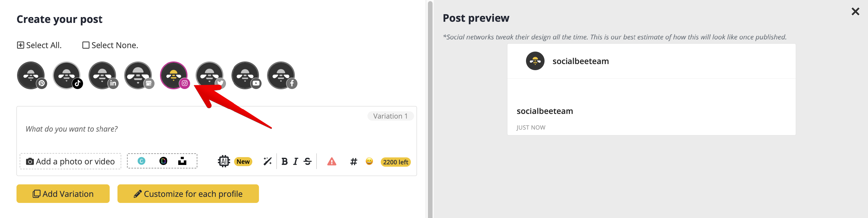Screen dimensions: 868x218
Task: Open the AI post generator icon
Action: [224, 161]
